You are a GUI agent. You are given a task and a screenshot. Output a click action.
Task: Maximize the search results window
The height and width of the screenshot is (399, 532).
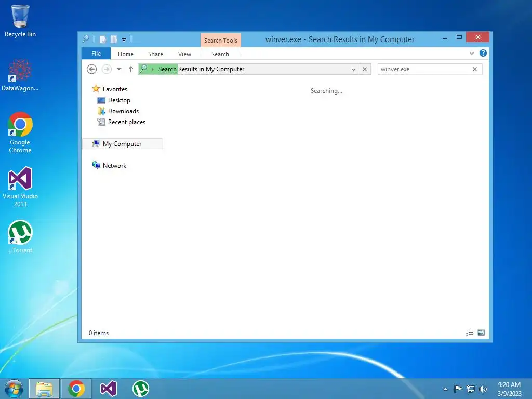(459, 37)
